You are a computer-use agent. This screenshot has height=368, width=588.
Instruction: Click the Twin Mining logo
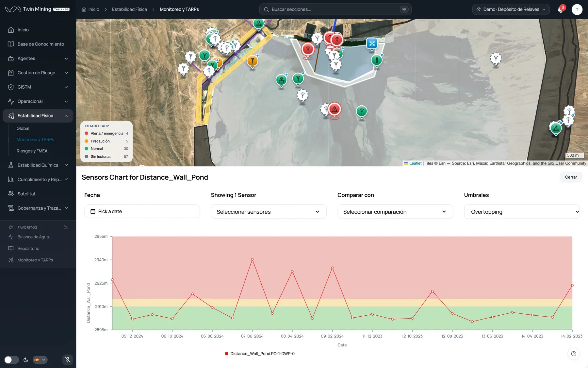[37, 9]
